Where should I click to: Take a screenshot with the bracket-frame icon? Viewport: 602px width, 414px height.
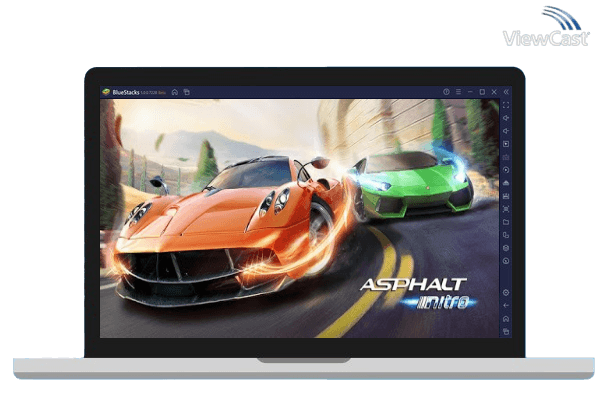506,209
